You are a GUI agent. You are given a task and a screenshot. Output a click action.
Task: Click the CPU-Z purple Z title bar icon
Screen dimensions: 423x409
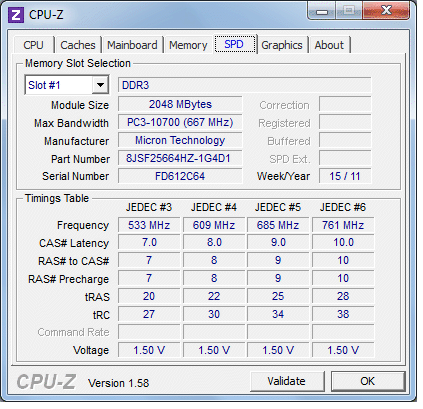point(16,15)
